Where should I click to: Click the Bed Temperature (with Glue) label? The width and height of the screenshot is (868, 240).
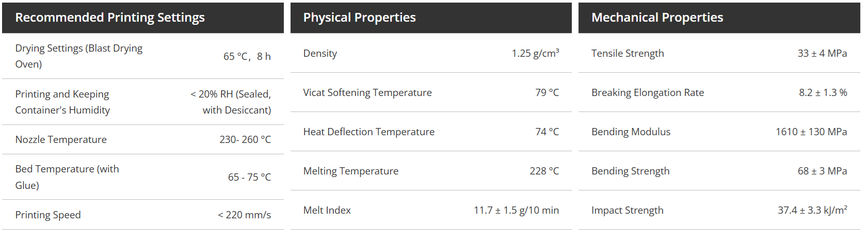pyautogui.click(x=67, y=177)
